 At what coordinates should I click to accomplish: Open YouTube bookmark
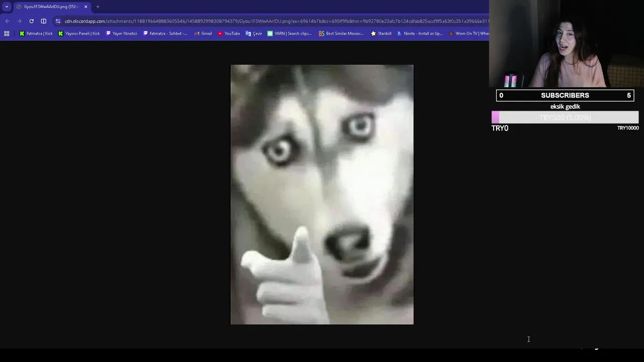click(229, 34)
